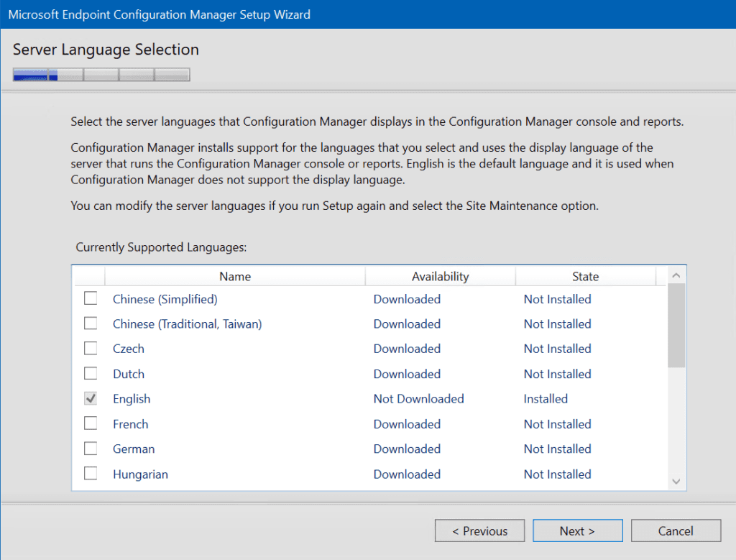
Task: Click Not Installed state for Chinese (Simplified)
Action: (558, 299)
